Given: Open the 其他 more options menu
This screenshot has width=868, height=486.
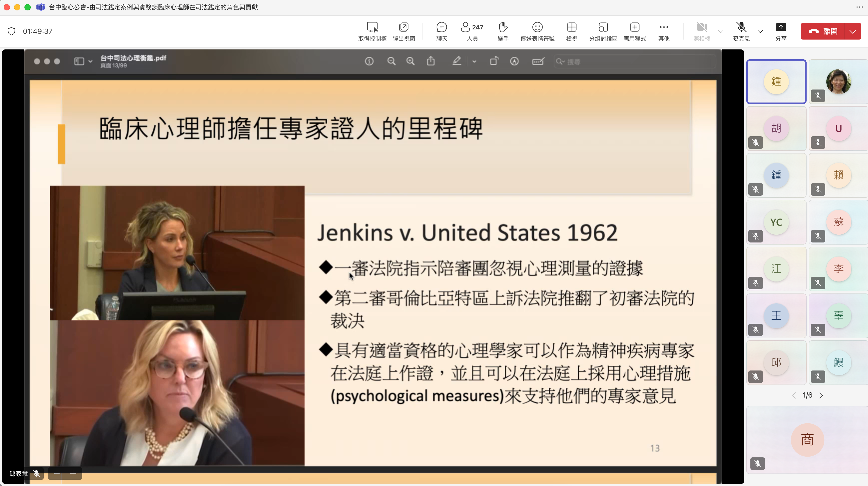Looking at the screenshot, I should pyautogui.click(x=663, y=31).
